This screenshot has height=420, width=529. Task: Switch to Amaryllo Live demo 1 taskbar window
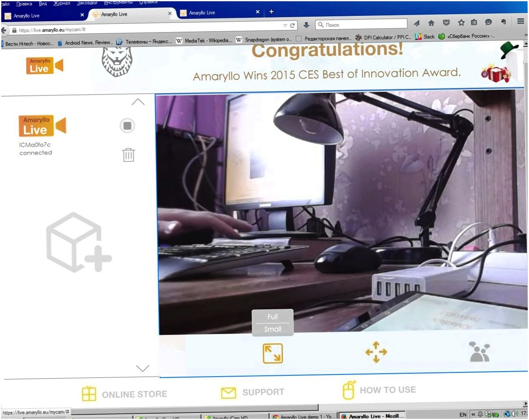303,417
